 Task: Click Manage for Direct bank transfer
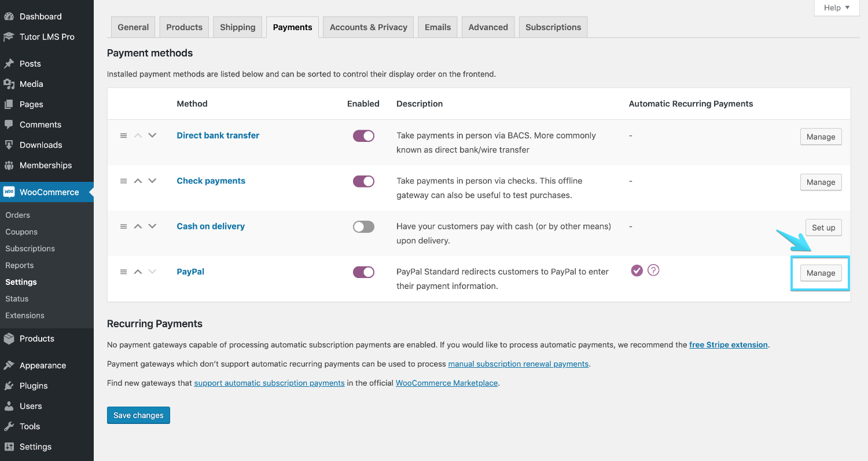coord(821,137)
